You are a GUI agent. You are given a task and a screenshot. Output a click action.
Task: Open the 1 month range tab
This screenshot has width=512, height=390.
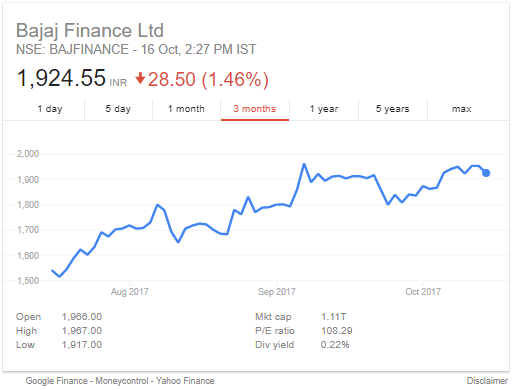coord(186,109)
